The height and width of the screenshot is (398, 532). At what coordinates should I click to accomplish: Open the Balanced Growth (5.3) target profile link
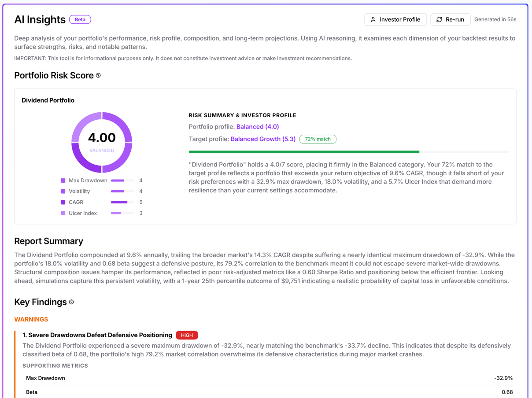point(263,139)
